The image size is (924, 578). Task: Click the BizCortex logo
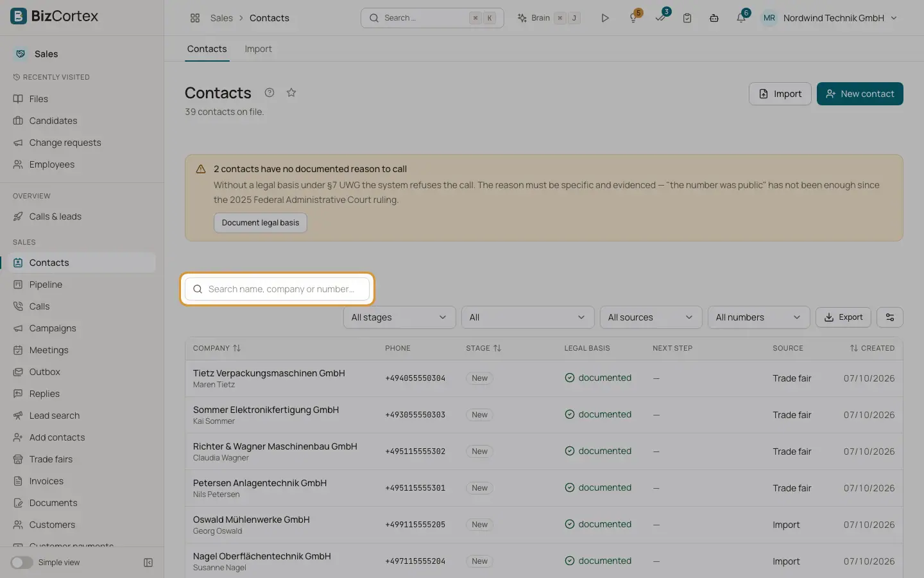pyautogui.click(x=55, y=16)
